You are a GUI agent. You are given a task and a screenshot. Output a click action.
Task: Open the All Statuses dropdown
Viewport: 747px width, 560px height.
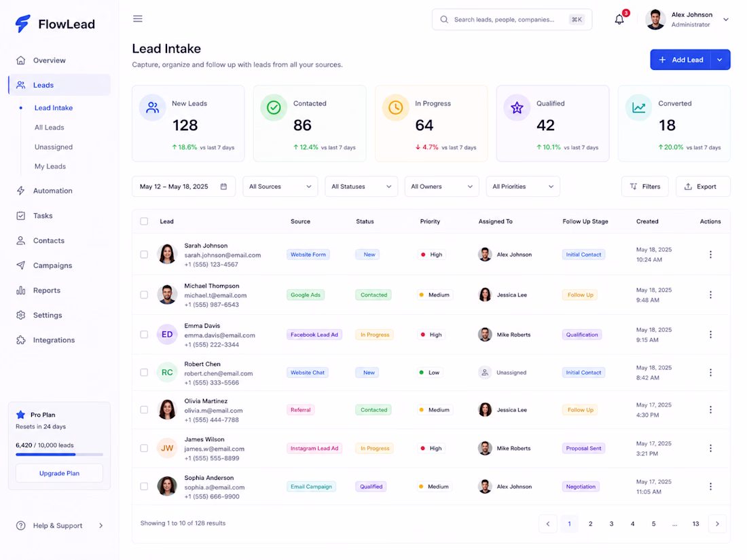coord(361,186)
